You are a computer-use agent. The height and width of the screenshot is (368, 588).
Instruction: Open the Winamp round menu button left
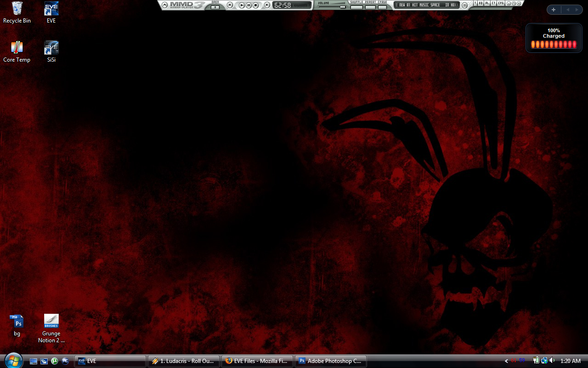[165, 5]
